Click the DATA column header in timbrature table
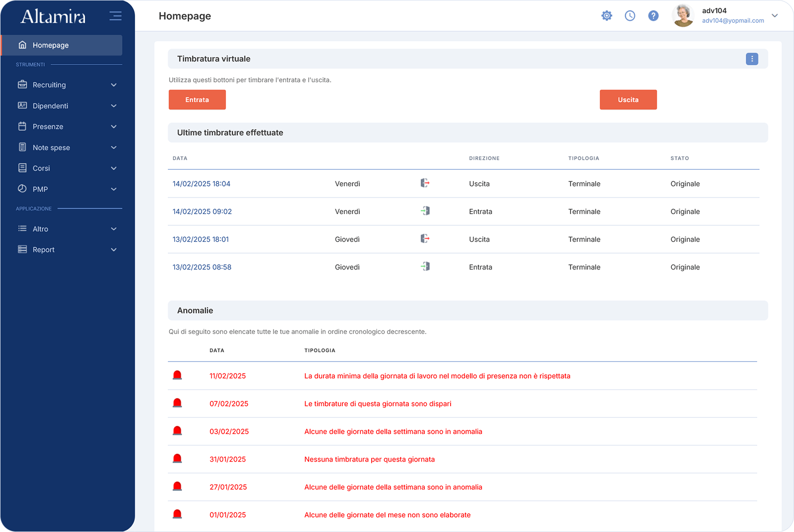 coord(180,158)
